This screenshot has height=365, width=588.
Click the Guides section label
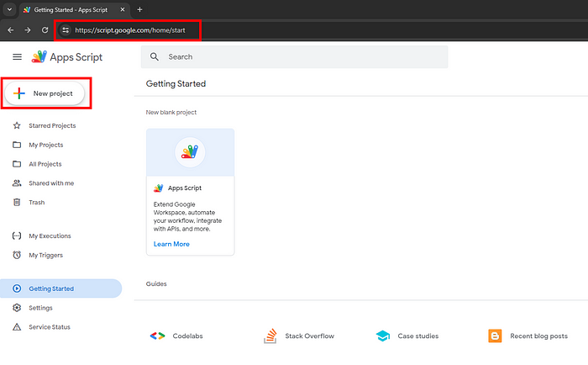[x=156, y=284]
